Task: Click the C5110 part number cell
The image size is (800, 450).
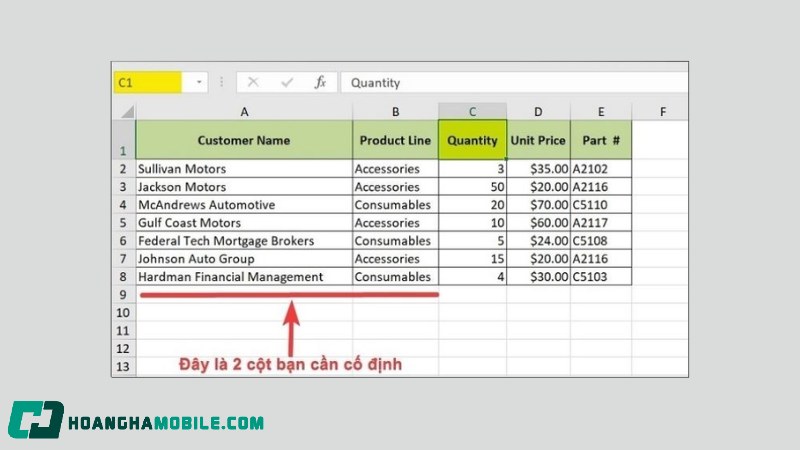Action: tap(601, 205)
